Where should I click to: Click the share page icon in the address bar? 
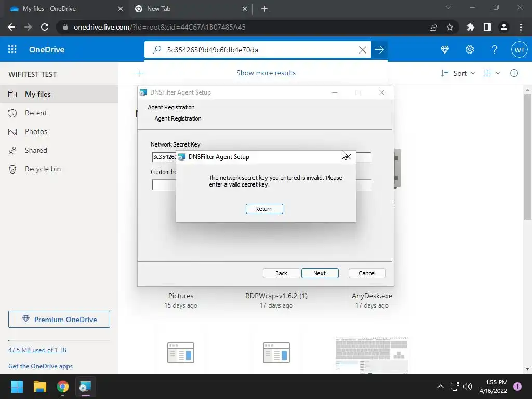coord(433,27)
